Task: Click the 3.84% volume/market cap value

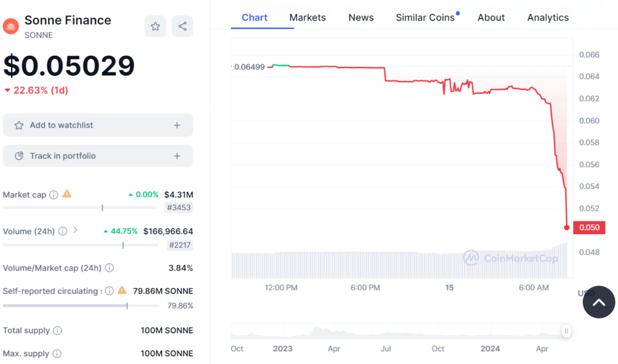Action: pos(181,268)
